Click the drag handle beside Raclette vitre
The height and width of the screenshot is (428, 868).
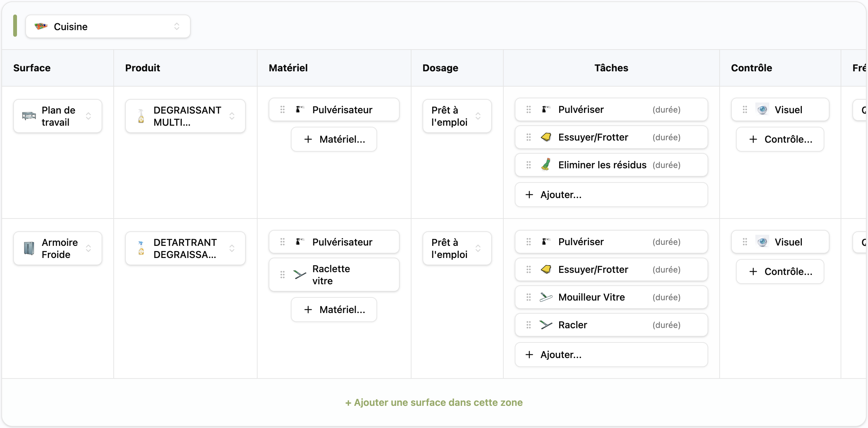[x=283, y=275]
